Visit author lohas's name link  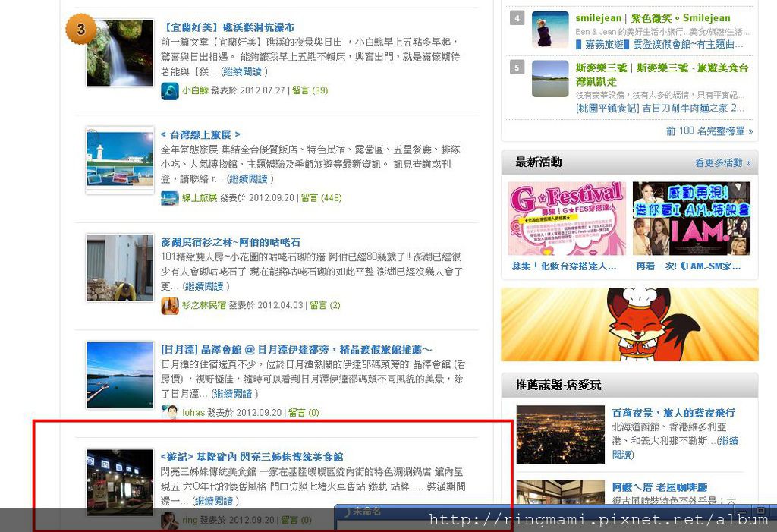[193, 413]
